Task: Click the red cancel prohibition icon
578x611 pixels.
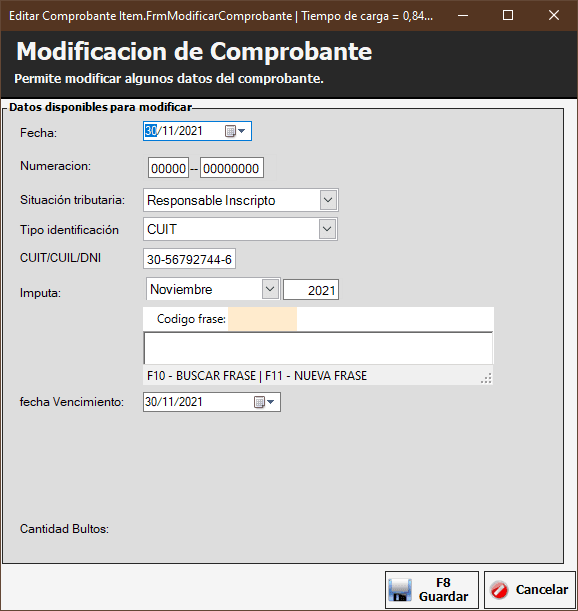Action: [499, 590]
